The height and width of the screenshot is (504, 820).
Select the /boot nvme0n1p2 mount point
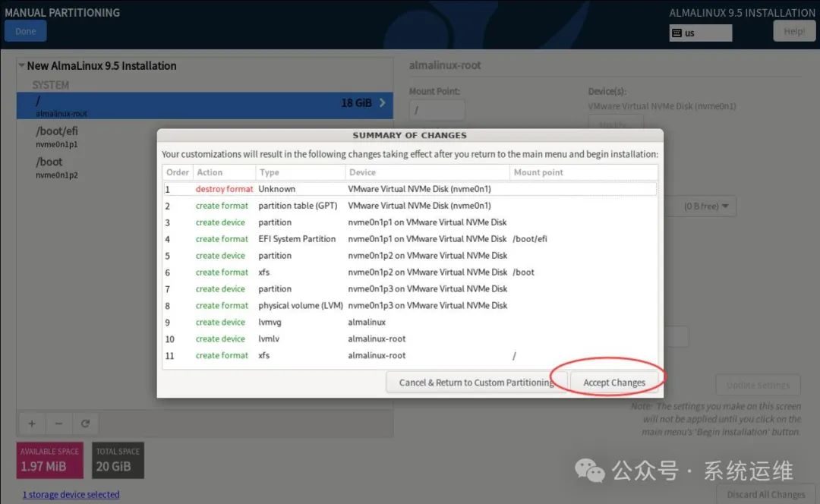pos(204,167)
